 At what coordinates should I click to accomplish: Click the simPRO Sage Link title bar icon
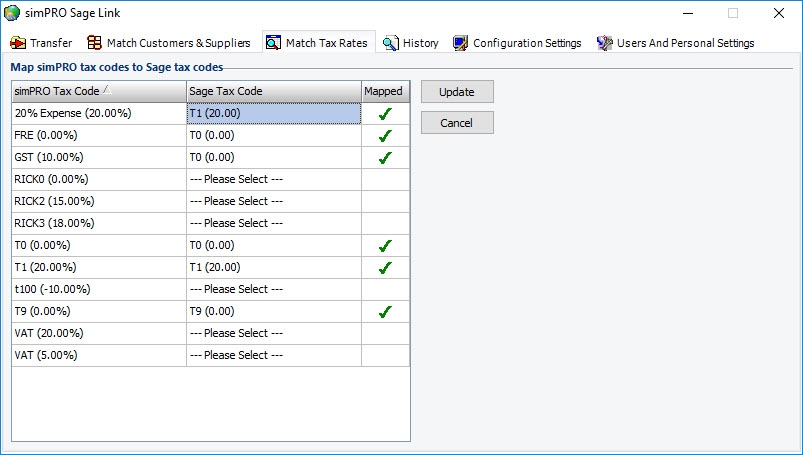tap(12, 14)
